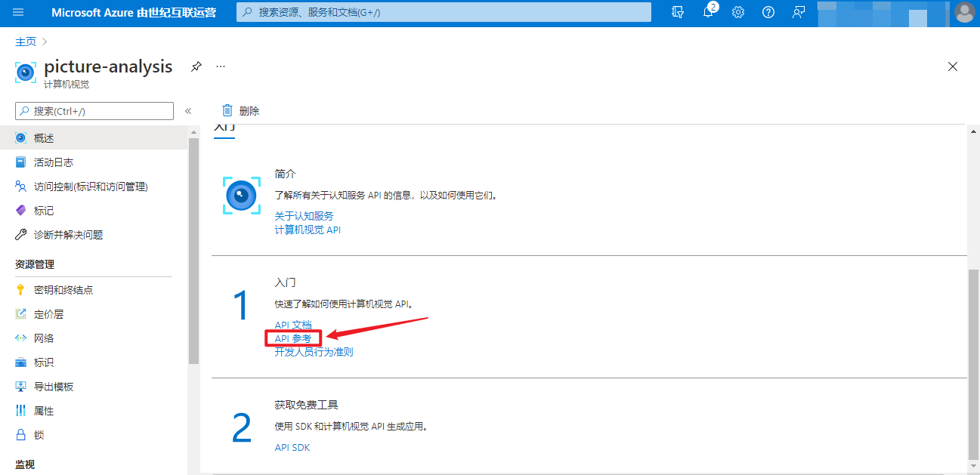The width and height of the screenshot is (980, 475).
Task: Open the notifications bell
Action: pos(708,12)
